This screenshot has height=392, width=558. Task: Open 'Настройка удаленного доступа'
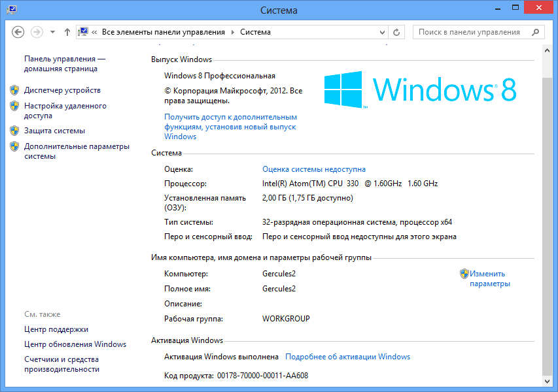point(65,110)
